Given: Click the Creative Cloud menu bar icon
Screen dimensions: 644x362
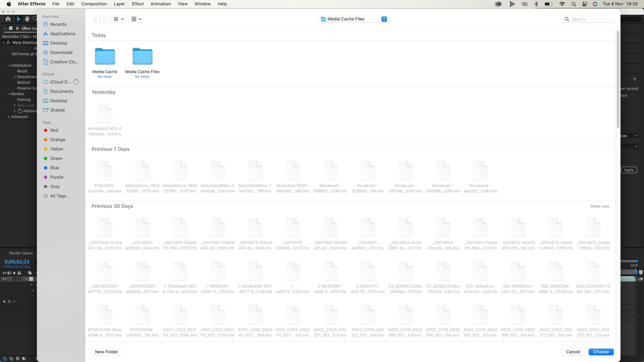Looking at the screenshot, I should (498, 4).
